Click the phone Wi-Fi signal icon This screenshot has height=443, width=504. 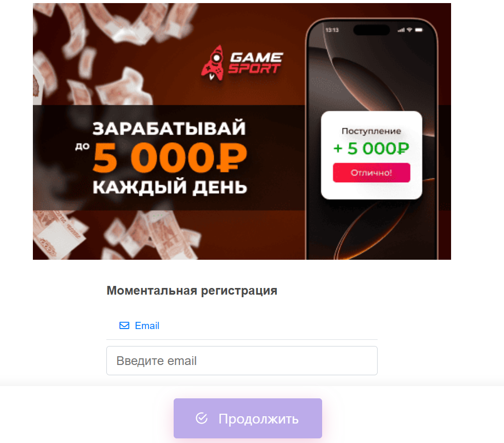tap(409, 30)
